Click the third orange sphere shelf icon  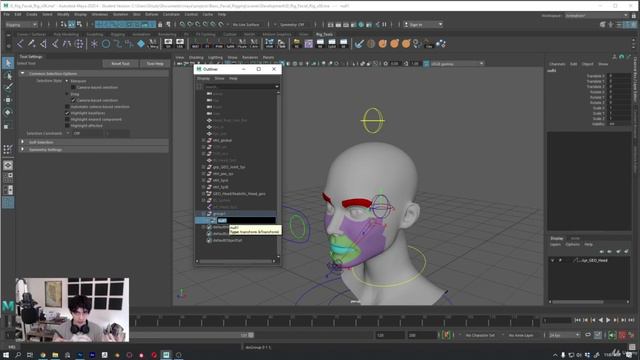(406, 44)
